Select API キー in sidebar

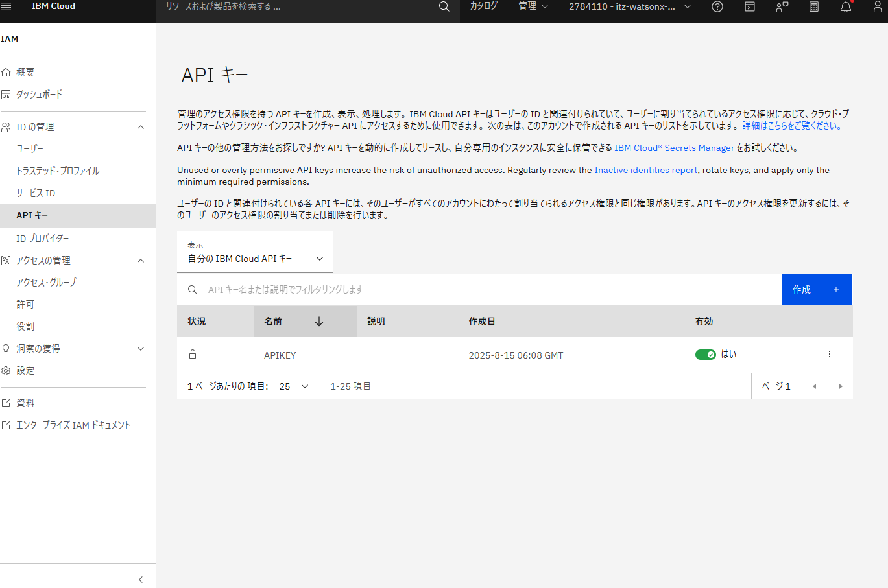click(78, 215)
